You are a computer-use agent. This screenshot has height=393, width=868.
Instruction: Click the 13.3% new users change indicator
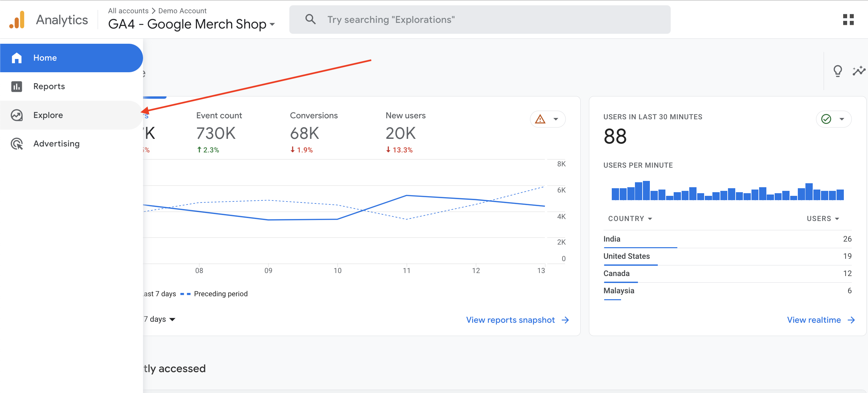coord(399,150)
